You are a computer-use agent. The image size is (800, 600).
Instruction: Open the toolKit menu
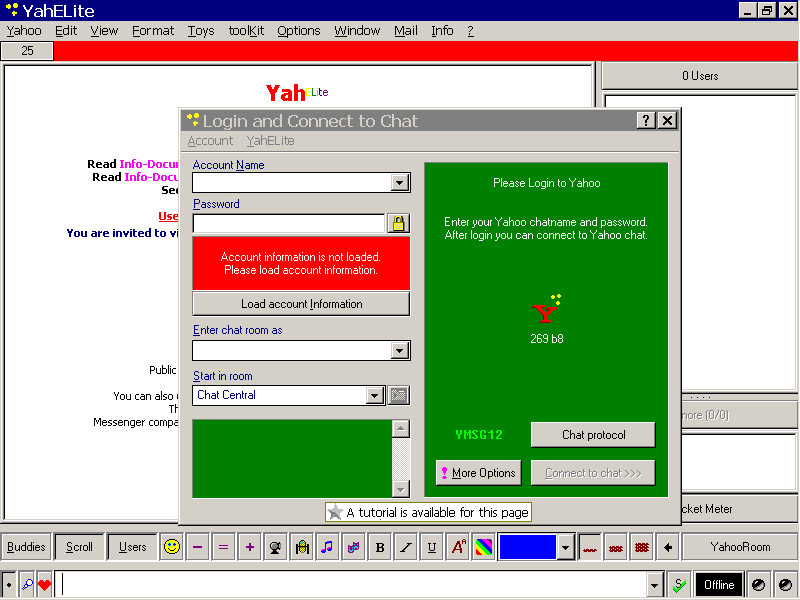[246, 31]
